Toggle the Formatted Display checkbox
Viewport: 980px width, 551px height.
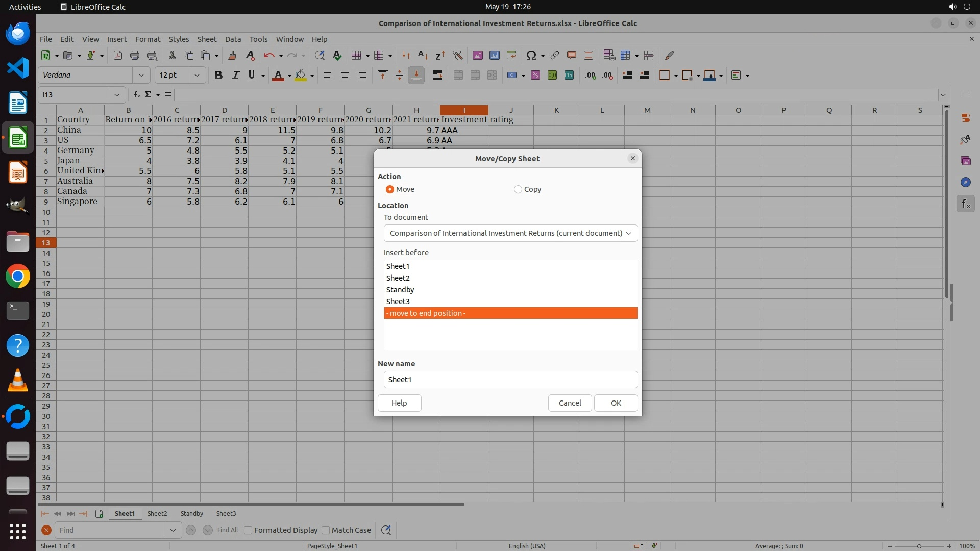click(x=248, y=530)
